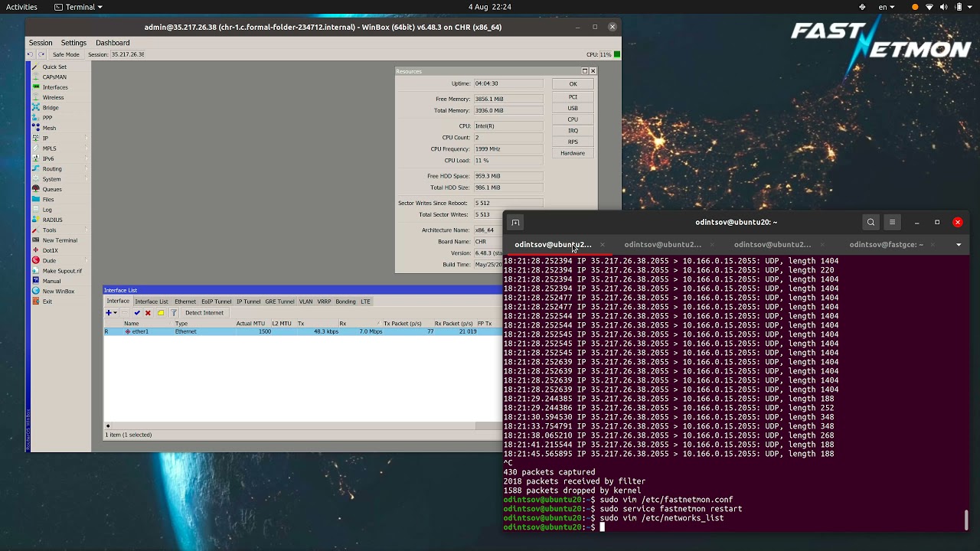Expand the MPLS submenu

coord(60,148)
